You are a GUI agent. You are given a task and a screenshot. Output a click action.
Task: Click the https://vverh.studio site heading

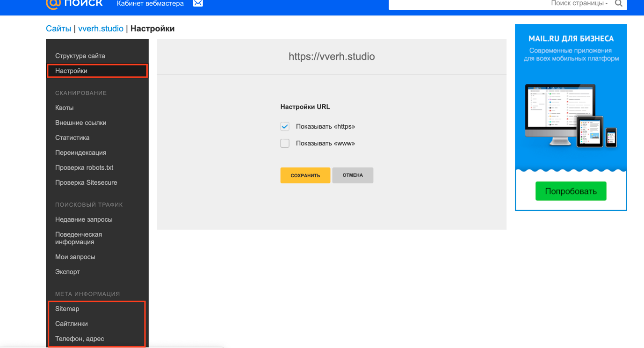[332, 57]
